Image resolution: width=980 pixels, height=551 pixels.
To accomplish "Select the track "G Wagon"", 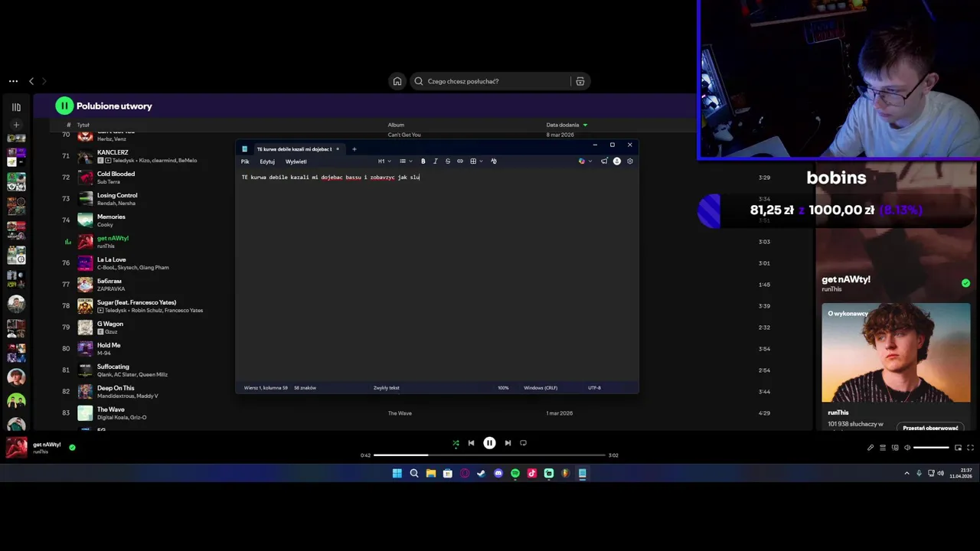I will 109,324.
